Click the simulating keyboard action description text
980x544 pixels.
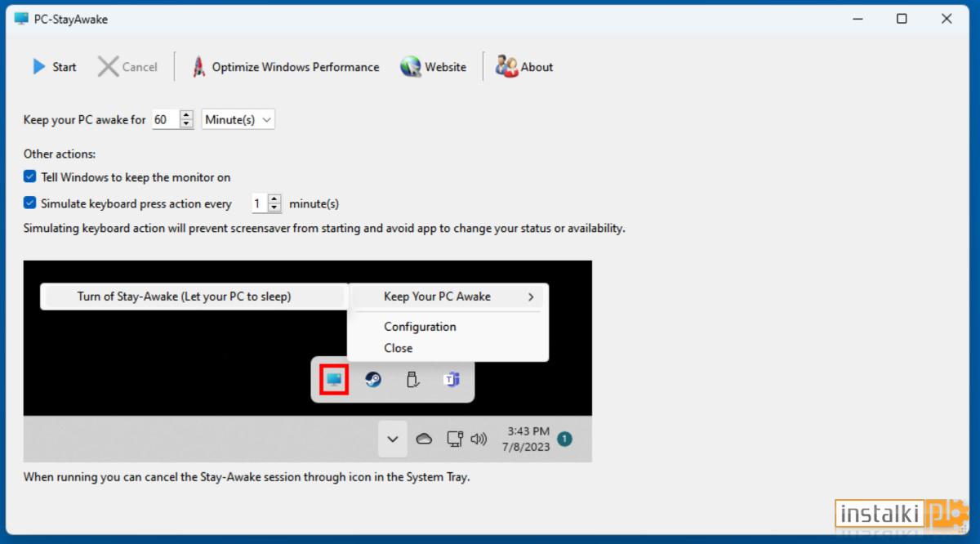point(324,228)
